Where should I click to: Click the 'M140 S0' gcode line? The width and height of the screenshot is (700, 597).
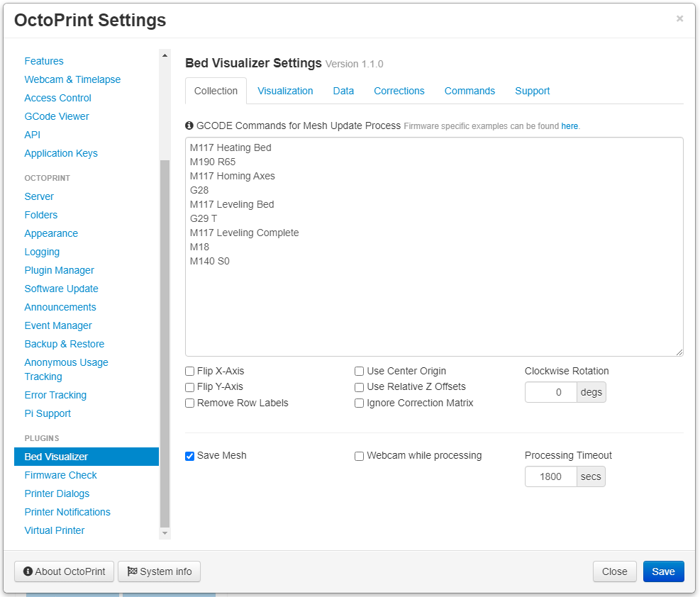[210, 261]
